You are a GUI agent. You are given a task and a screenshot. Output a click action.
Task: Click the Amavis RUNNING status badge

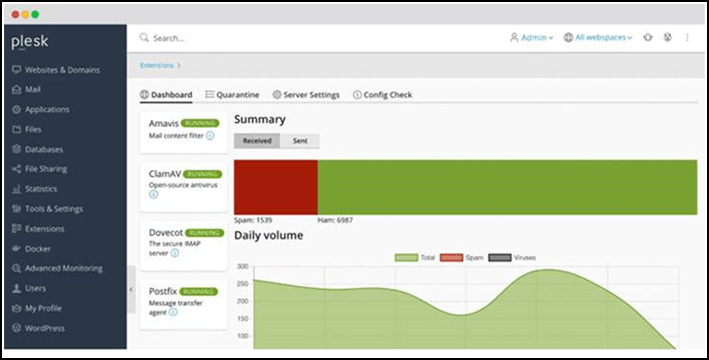(200, 123)
